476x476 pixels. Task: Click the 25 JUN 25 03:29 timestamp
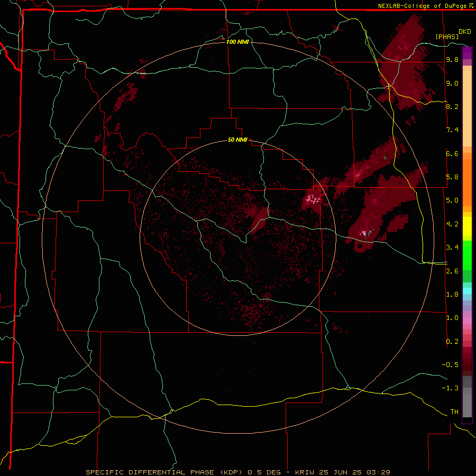[354, 472]
